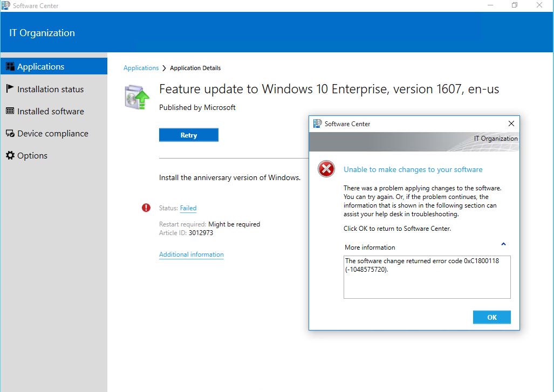The height and width of the screenshot is (392, 554).
Task: Click the 'More information' label
Action: point(370,247)
